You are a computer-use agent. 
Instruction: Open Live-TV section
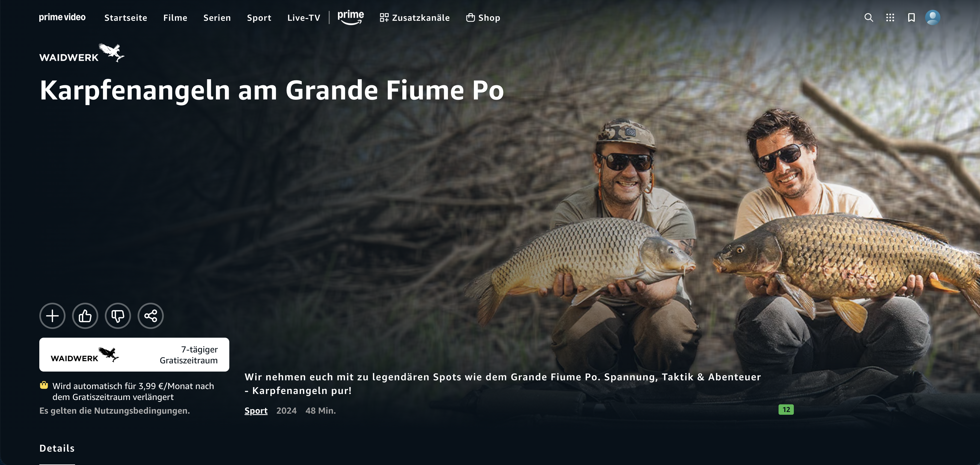[x=304, y=18]
